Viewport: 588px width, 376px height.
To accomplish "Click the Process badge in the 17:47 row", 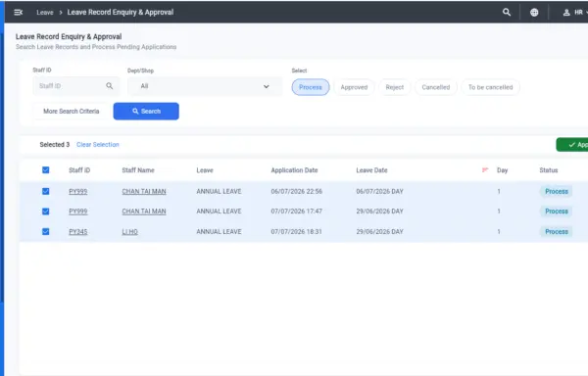I will [x=557, y=211].
